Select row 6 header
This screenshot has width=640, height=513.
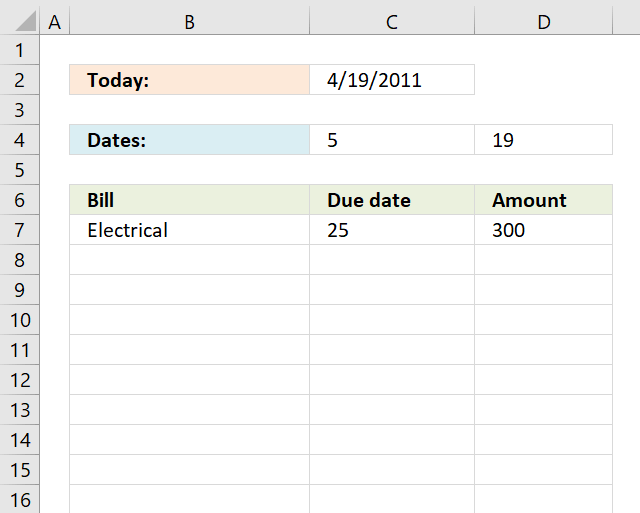(x=19, y=200)
